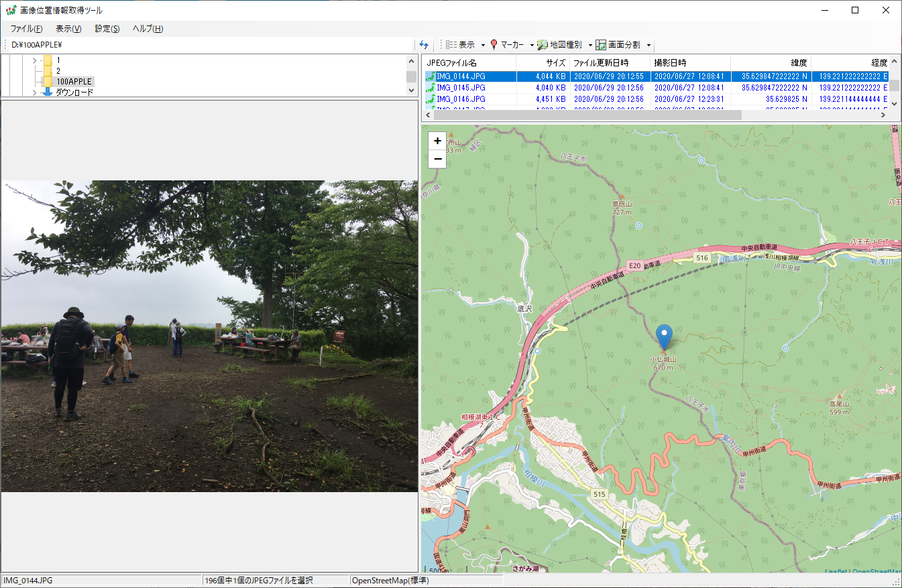Select the IMG_0144.JPG file name
Image resolution: width=902 pixels, height=588 pixels.
coord(461,76)
